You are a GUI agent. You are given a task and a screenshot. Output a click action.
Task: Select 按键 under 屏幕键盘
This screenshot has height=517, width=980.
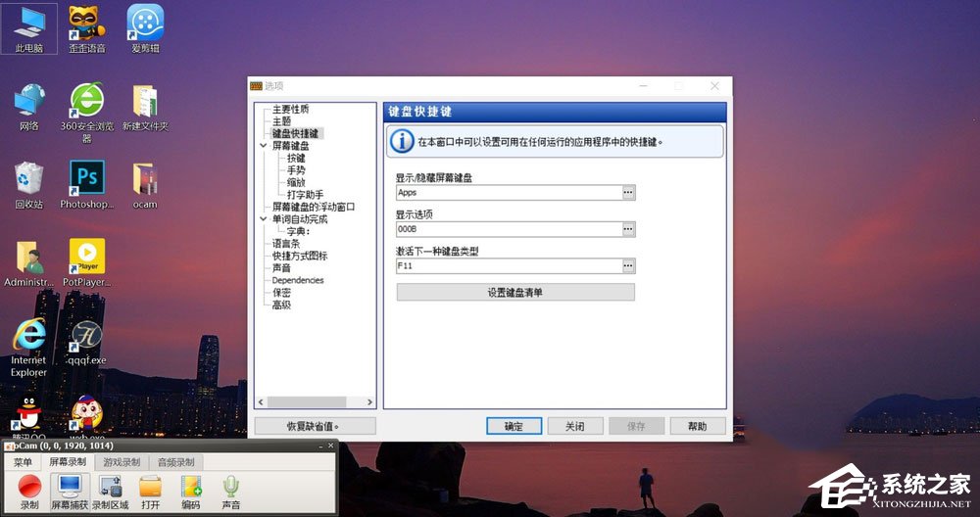point(296,158)
